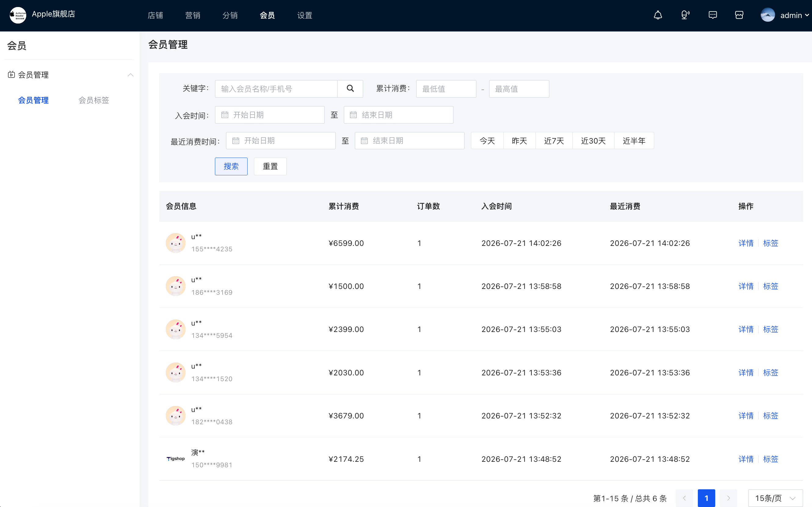Select the 今天 quick date filter
The image size is (812, 507).
pos(487,140)
